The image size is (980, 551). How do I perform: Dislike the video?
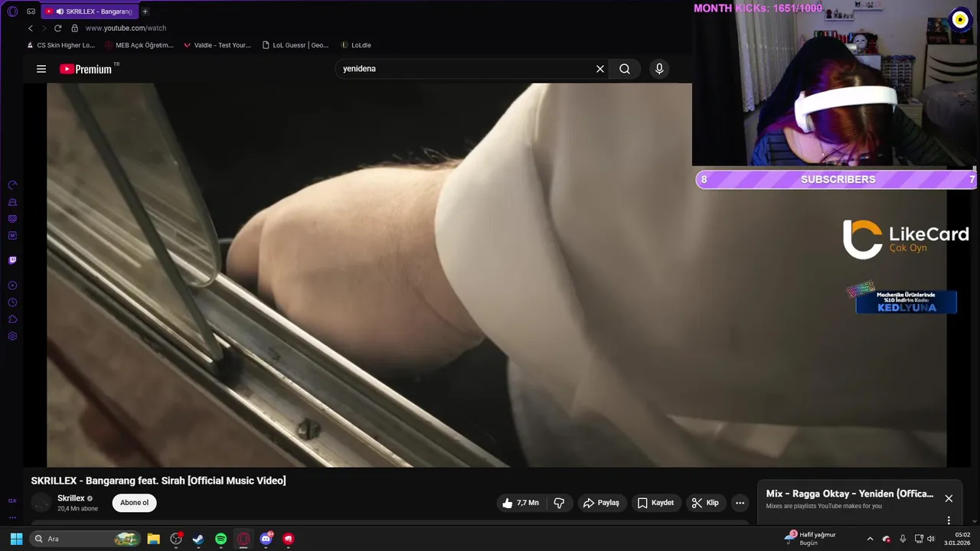coord(559,503)
